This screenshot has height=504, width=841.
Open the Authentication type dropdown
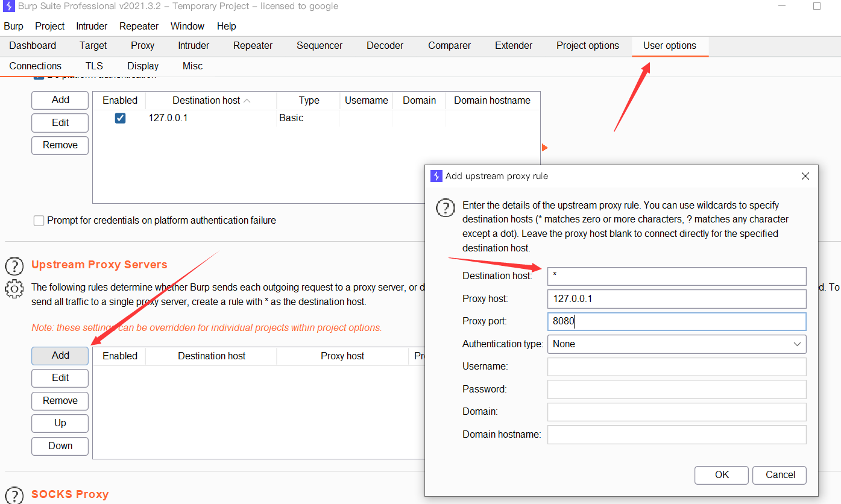point(676,344)
